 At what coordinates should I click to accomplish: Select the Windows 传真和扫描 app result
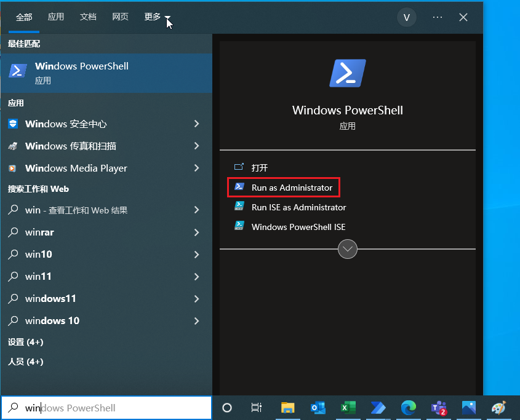[106, 146]
